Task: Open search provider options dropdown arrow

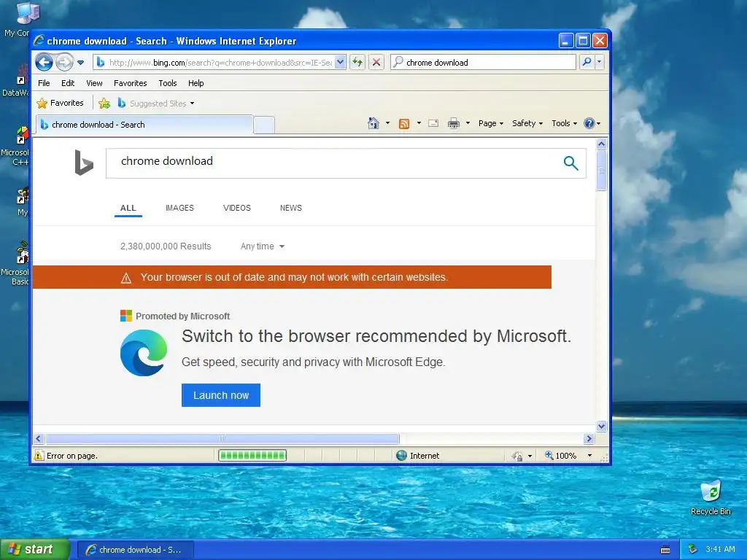Action: (600, 63)
